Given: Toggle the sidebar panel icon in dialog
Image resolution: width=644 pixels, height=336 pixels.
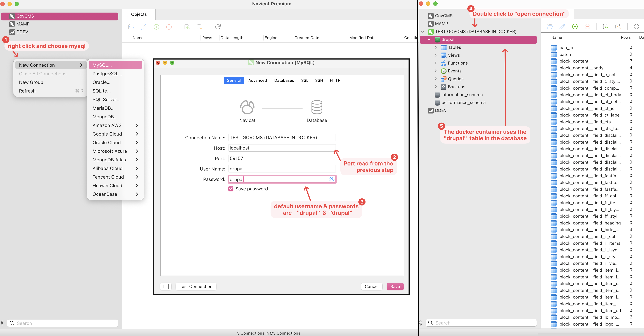Looking at the screenshot, I should click(x=166, y=287).
